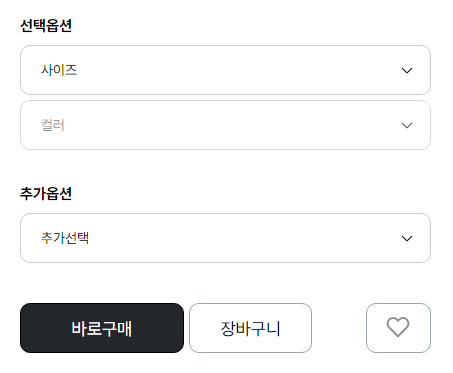
Task: Click the 장바구니 button
Action: coord(250,328)
